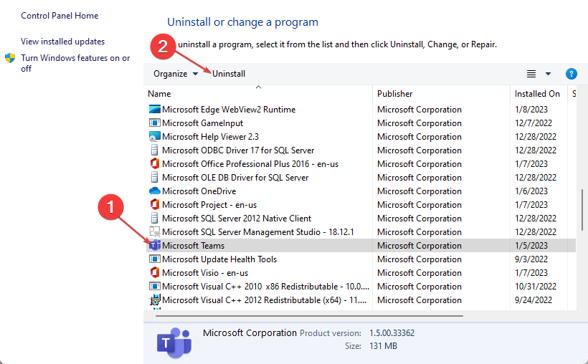Screen dimensions: 588x364
Task: Click the SQL Server Management Studio icon
Action: coord(154,231)
